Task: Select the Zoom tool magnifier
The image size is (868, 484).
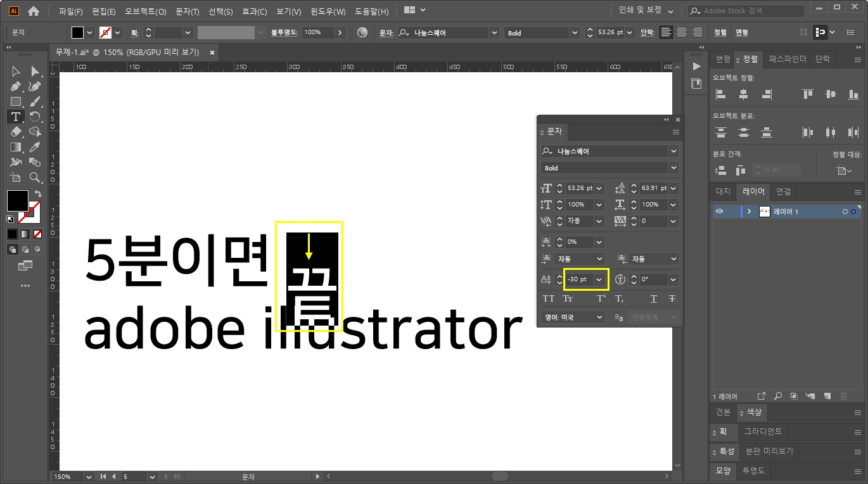Action: (x=35, y=177)
